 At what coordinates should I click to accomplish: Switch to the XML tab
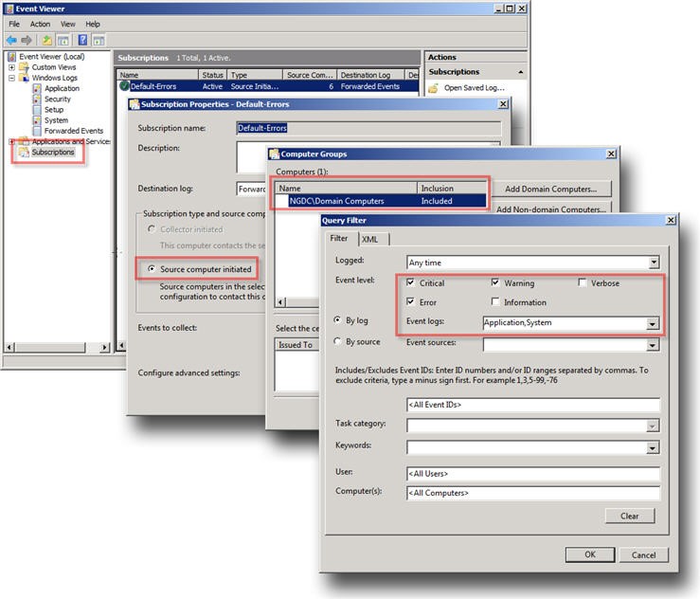[x=369, y=240]
